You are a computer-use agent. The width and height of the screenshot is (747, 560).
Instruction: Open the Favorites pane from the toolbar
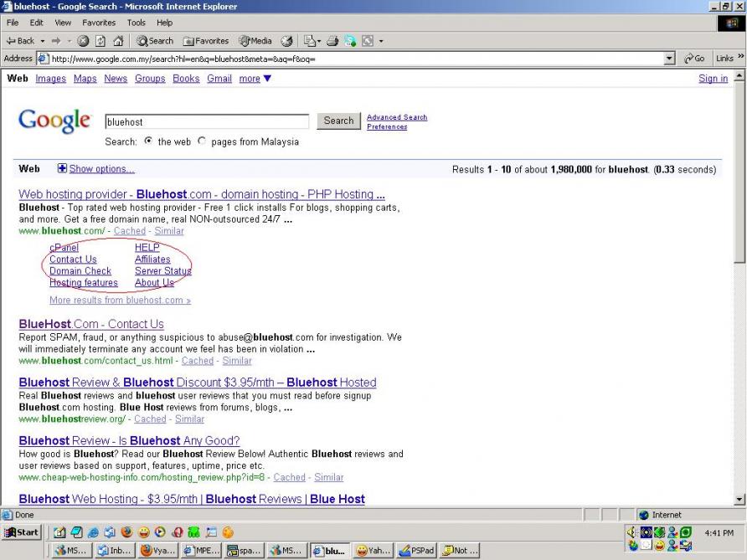pyautogui.click(x=206, y=41)
